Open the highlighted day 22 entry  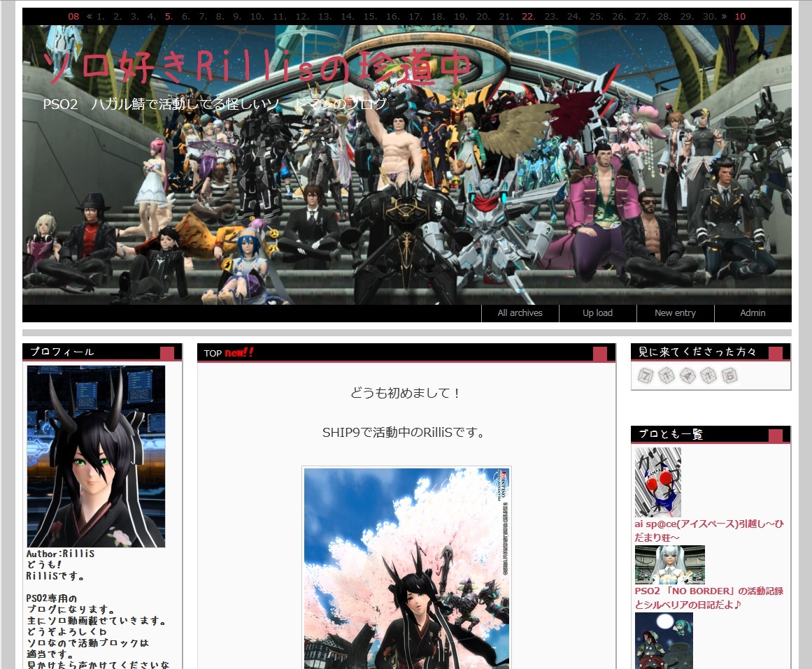tap(528, 17)
